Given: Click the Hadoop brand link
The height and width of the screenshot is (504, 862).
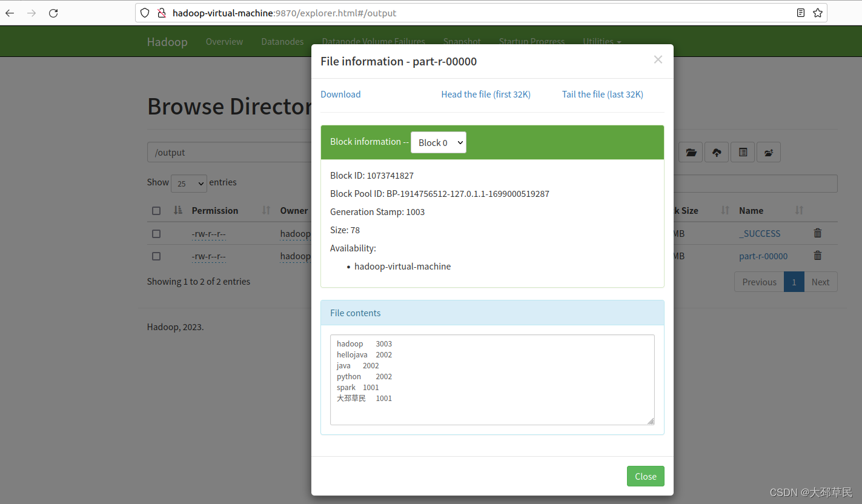Looking at the screenshot, I should [167, 41].
